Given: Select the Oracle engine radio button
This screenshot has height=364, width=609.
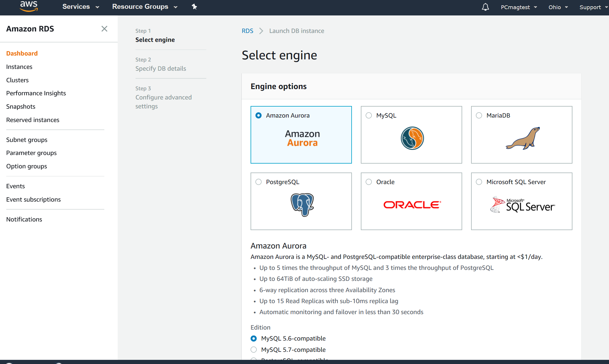Looking at the screenshot, I should [369, 182].
